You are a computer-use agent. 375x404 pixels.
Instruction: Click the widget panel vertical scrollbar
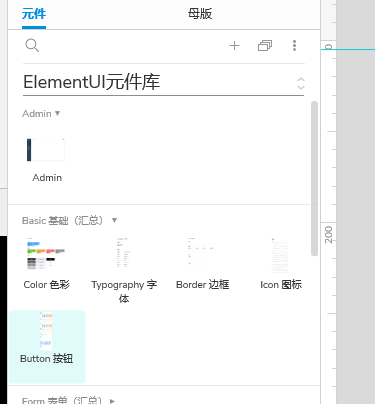coord(314,179)
